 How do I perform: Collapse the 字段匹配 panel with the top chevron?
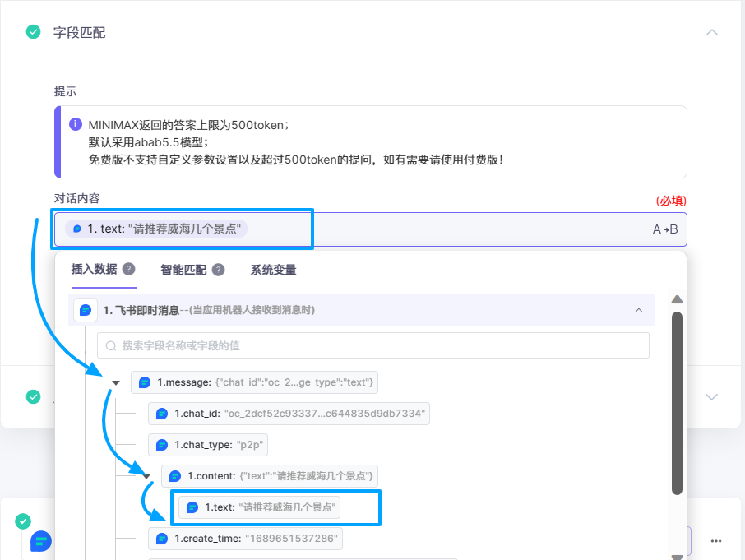713,31
